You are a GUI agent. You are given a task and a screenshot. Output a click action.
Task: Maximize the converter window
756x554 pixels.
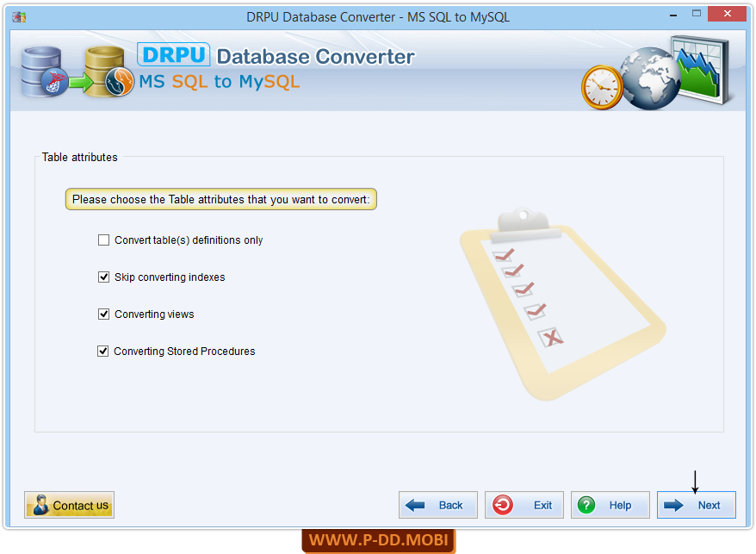(697, 14)
